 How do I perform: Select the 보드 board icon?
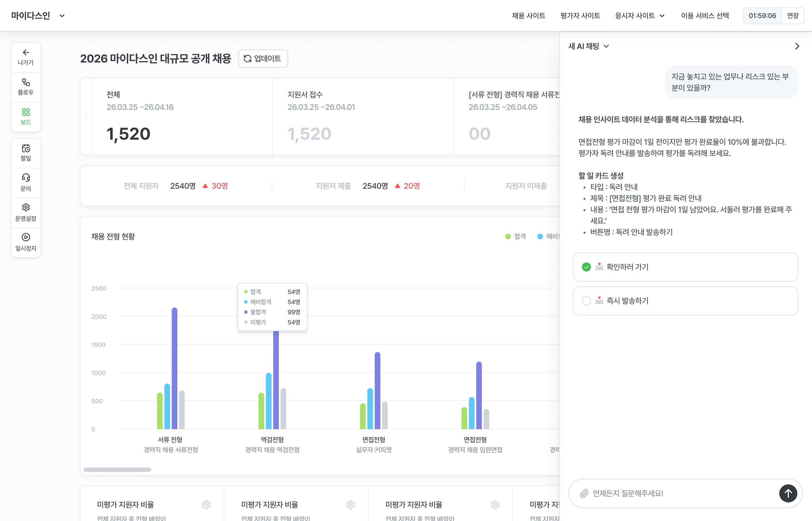point(26,112)
